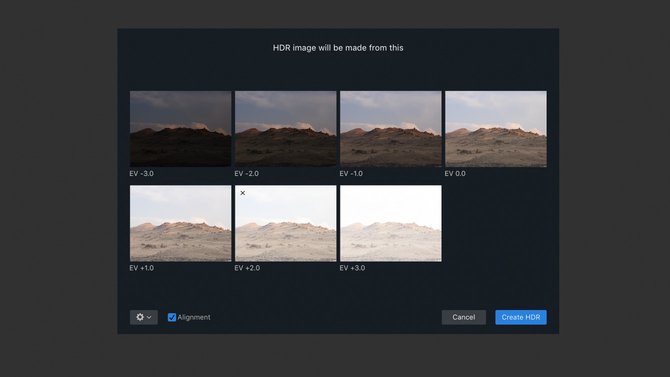Remove the EV +2.0 image with X
The width and height of the screenshot is (670, 377).
(x=243, y=193)
